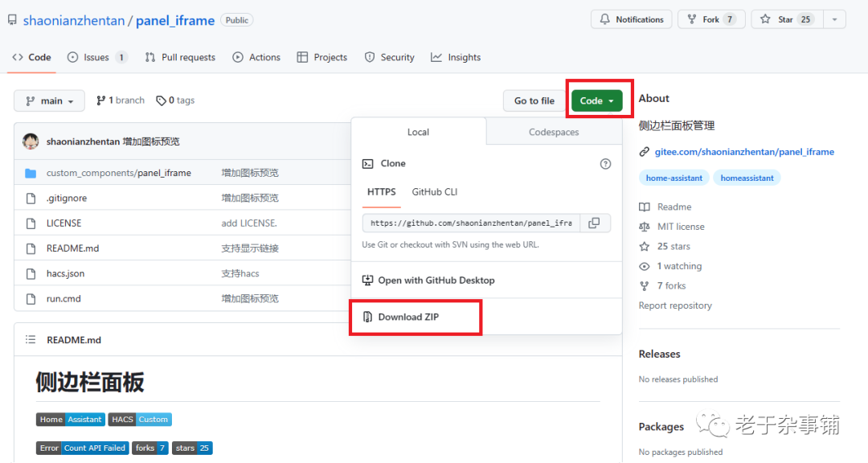Select the HTTPS clone option
The height and width of the screenshot is (463, 868).
(382, 192)
